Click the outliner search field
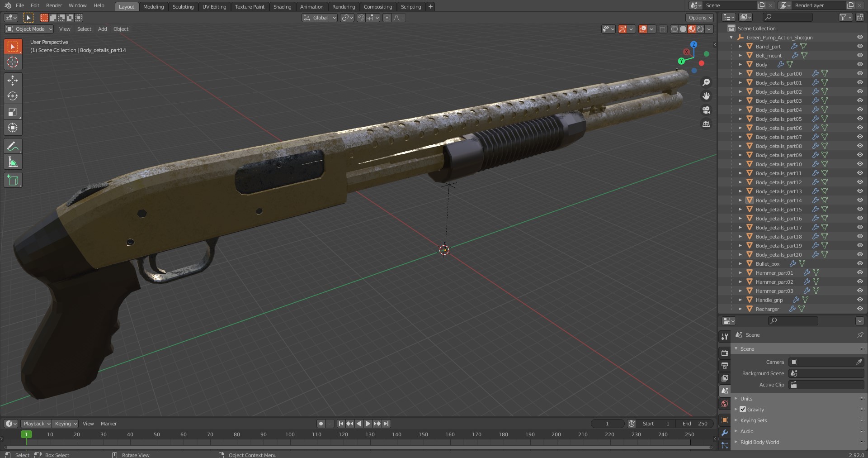Screen dimensions: 868x458 [x=788, y=17]
